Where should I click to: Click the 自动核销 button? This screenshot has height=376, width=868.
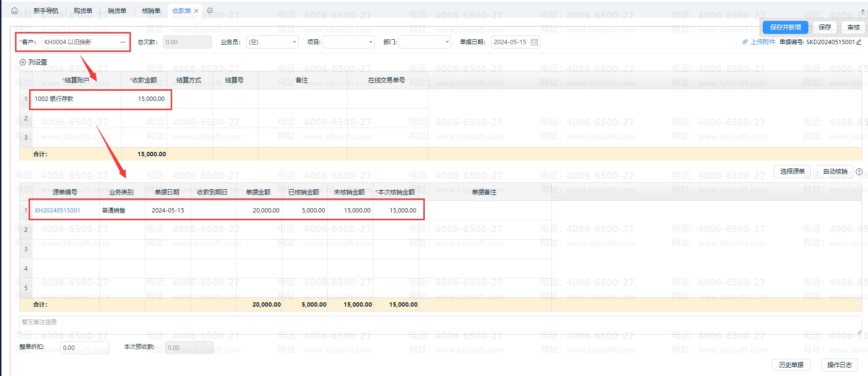835,171
